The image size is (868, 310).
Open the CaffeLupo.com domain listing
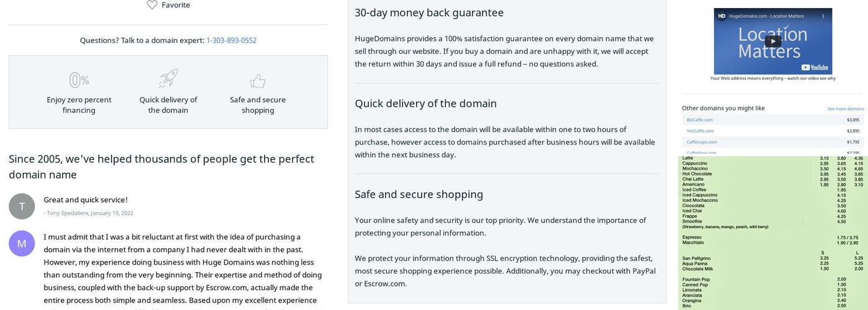coord(701,142)
